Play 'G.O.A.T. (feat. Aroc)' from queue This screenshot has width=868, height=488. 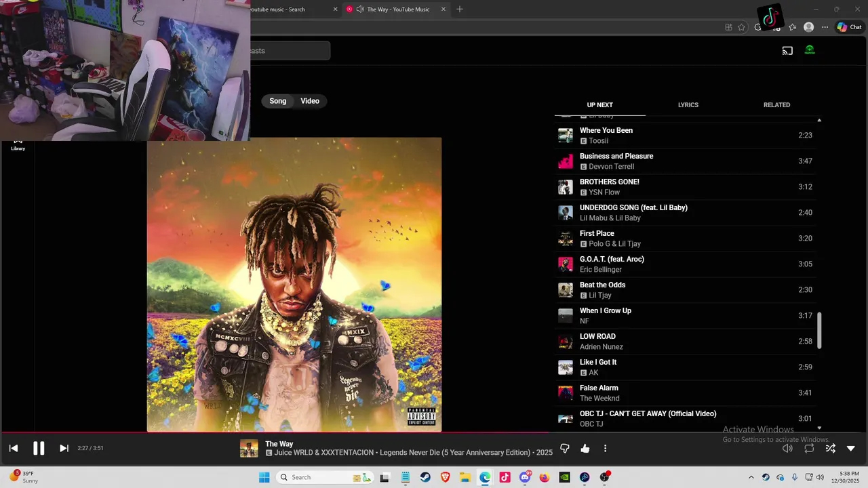tap(685, 264)
